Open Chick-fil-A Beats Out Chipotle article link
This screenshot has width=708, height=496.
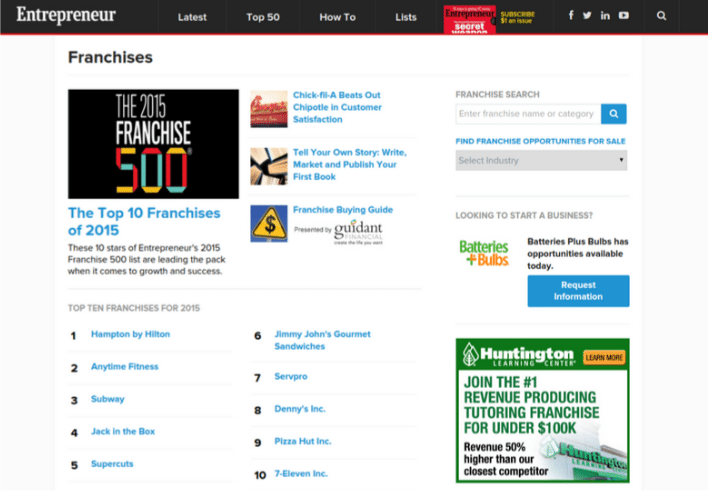click(337, 107)
